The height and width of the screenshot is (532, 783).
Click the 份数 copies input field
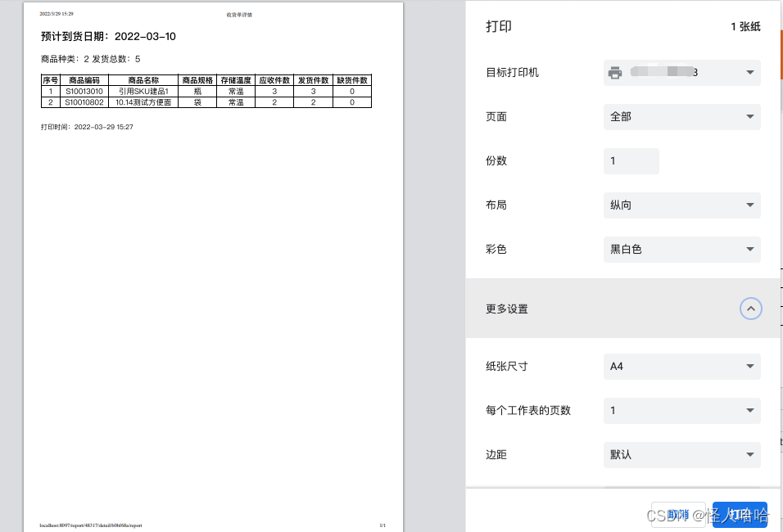631,161
